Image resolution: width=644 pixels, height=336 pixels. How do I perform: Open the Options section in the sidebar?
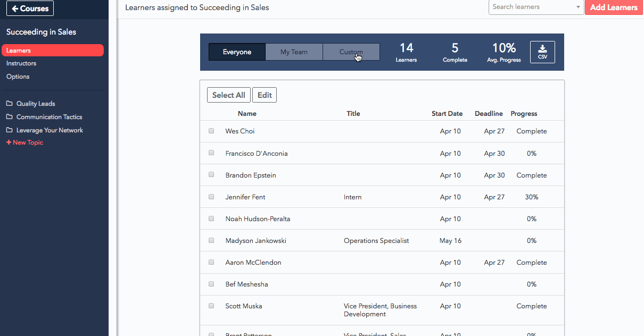[x=18, y=76]
